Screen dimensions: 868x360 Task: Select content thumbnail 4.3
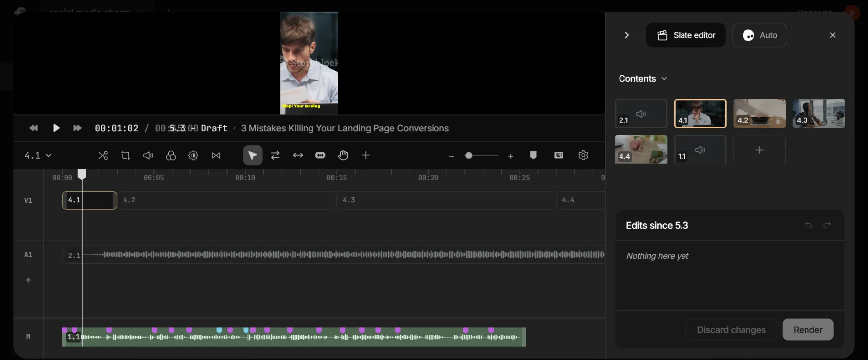818,114
